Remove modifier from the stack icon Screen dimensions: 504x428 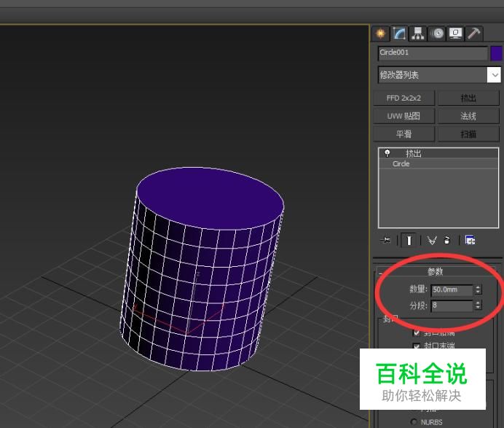[x=446, y=240]
